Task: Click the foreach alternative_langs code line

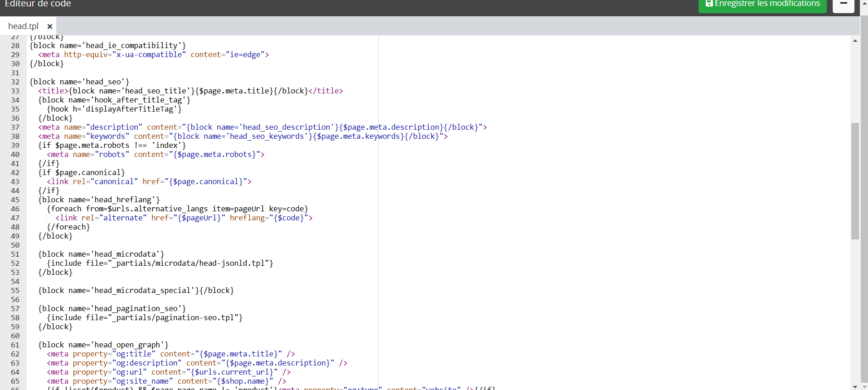Action: click(x=177, y=209)
